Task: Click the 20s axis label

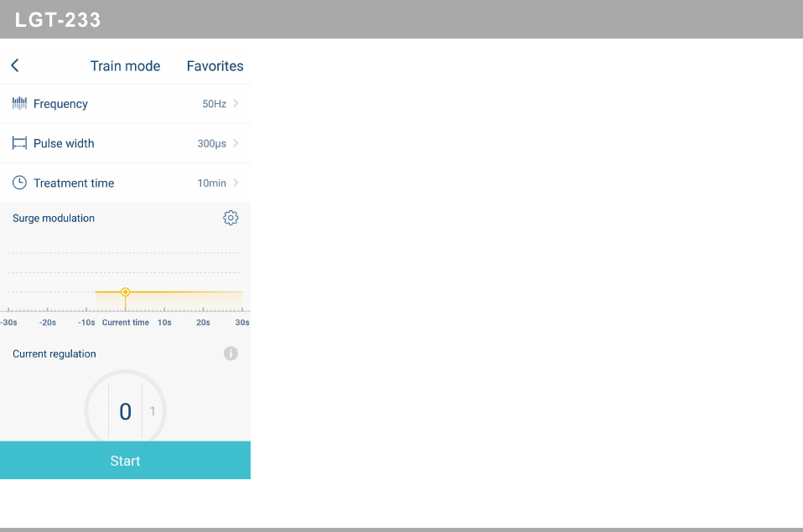Action: click(204, 323)
